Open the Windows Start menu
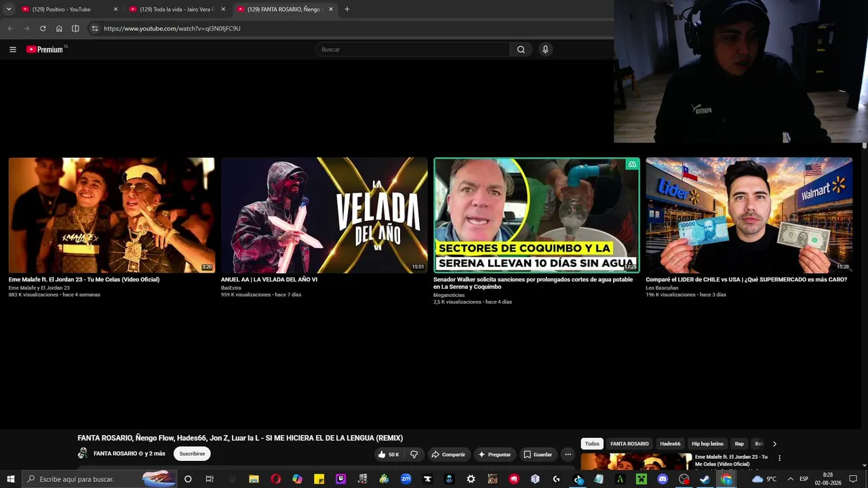The height and width of the screenshot is (488, 868). pos(11,479)
